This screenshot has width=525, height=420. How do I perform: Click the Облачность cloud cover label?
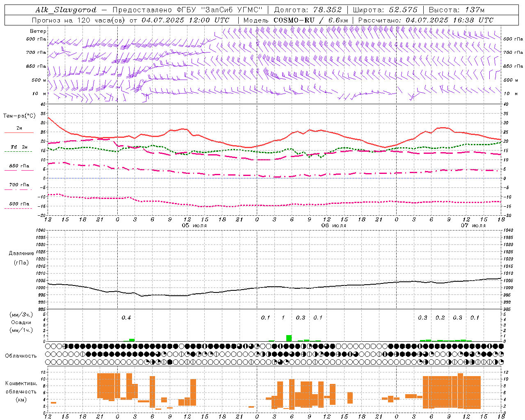(21, 356)
